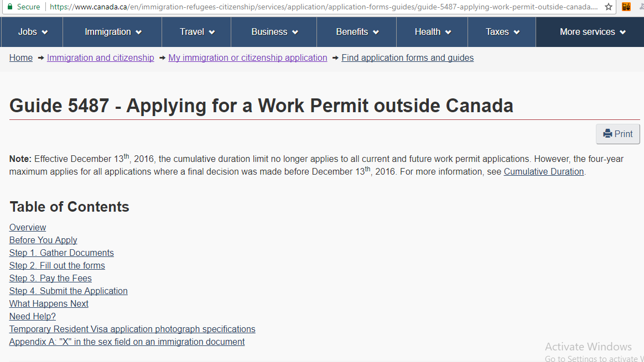Viewport: 644px width, 362px height.
Task: Click the address bar URL field
Action: pos(324,7)
